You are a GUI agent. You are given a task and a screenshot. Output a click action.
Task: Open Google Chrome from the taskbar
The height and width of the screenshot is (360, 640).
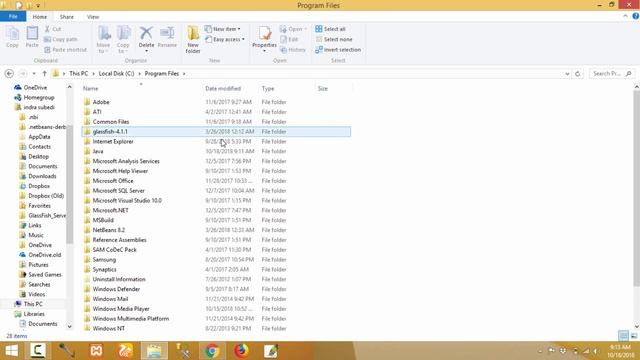click(212, 351)
